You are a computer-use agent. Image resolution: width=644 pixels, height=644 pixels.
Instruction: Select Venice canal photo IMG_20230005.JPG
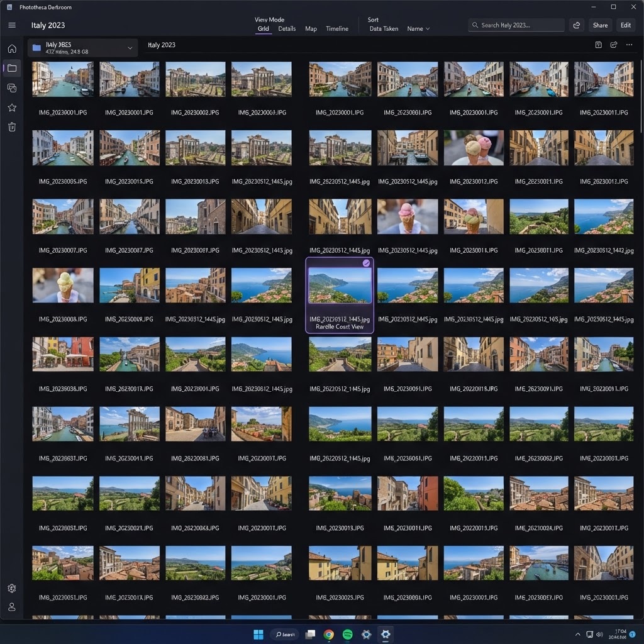pos(63,148)
